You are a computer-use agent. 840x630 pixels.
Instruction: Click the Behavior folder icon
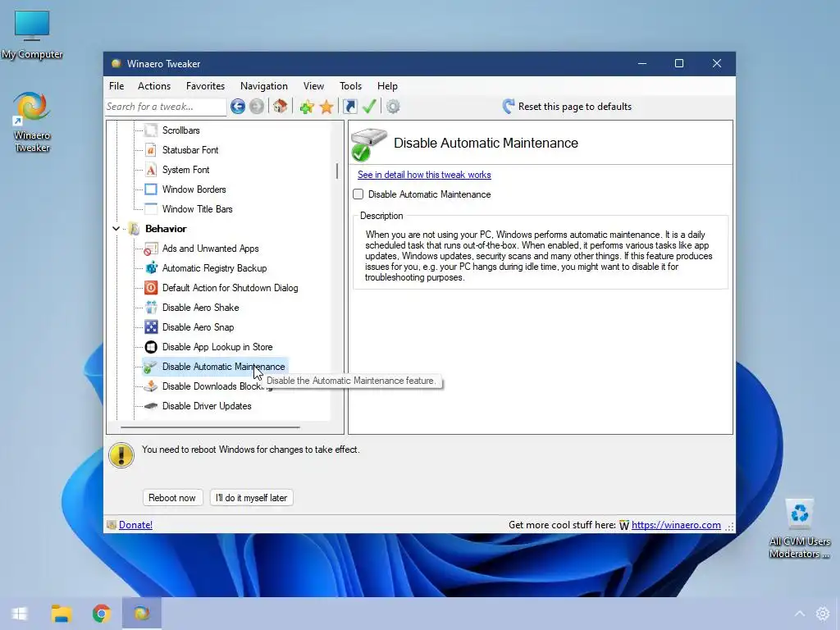[134, 229]
